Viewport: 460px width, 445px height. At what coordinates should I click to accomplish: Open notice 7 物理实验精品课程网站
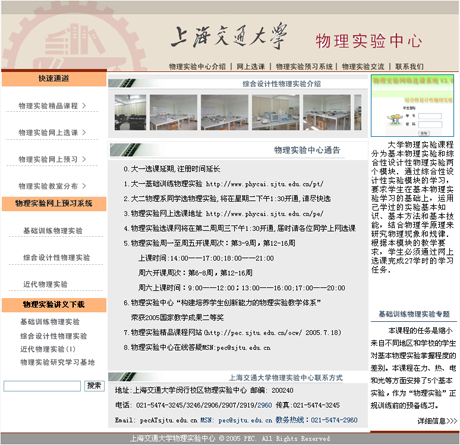pyautogui.click(x=232, y=332)
